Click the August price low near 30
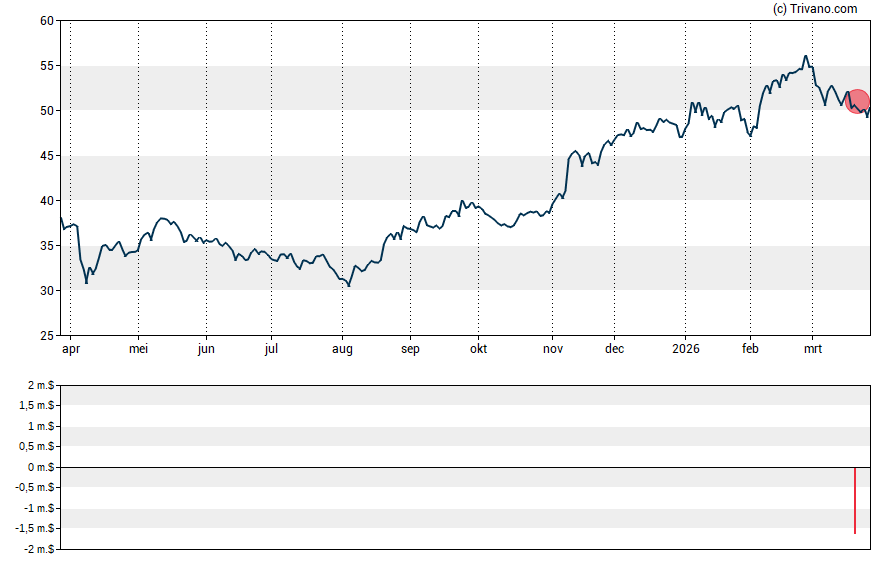 pos(348,286)
